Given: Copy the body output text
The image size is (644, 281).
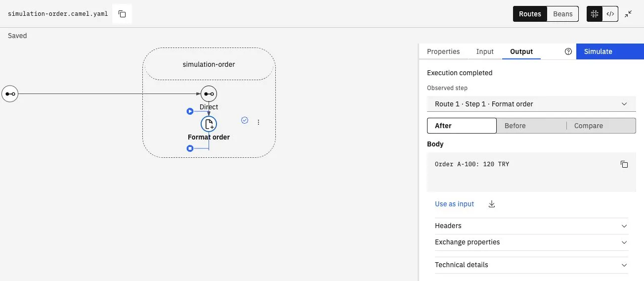Looking at the screenshot, I should tap(624, 164).
